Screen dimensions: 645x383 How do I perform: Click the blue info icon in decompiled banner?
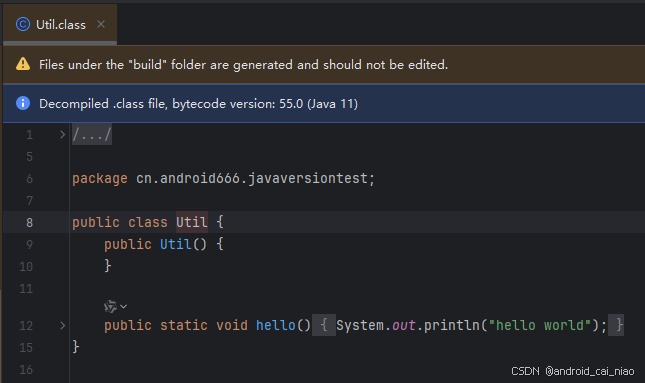click(x=23, y=103)
